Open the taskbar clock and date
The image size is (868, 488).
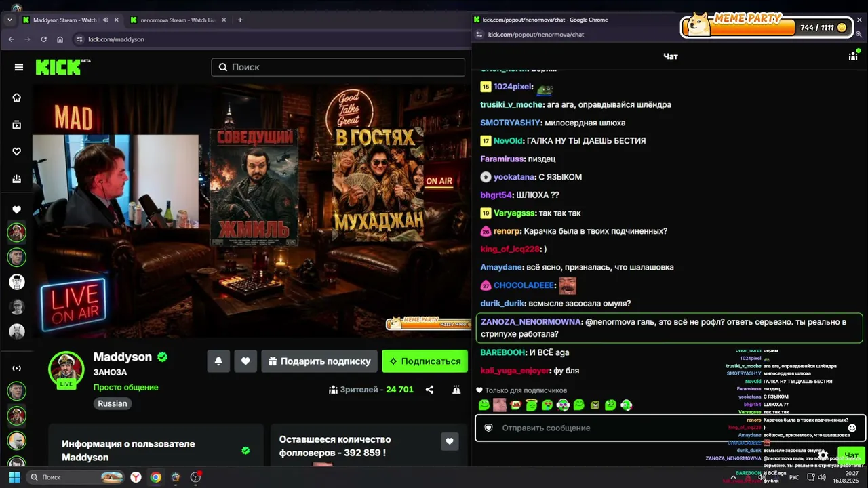coord(846,477)
